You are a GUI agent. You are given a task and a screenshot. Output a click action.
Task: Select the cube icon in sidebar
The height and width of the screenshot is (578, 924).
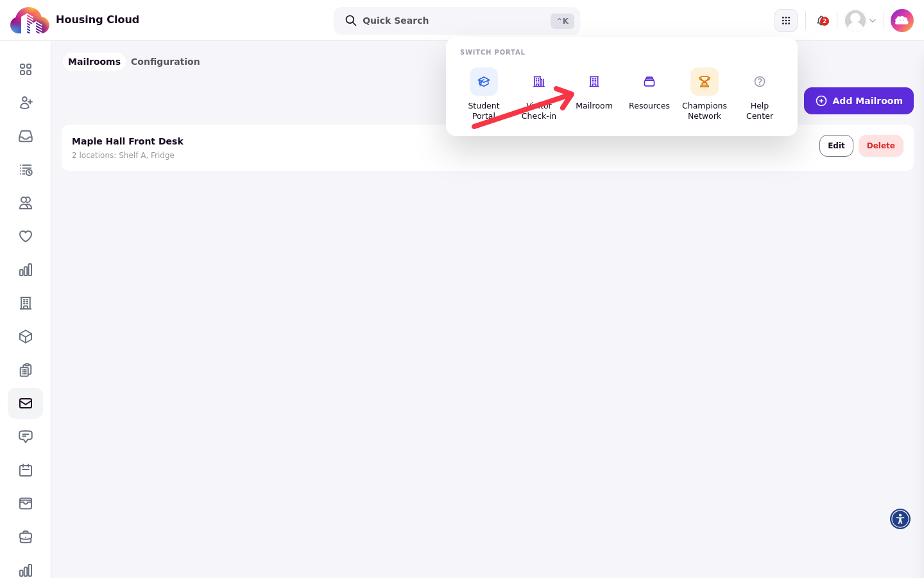pyautogui.click(x=26, y=337)
